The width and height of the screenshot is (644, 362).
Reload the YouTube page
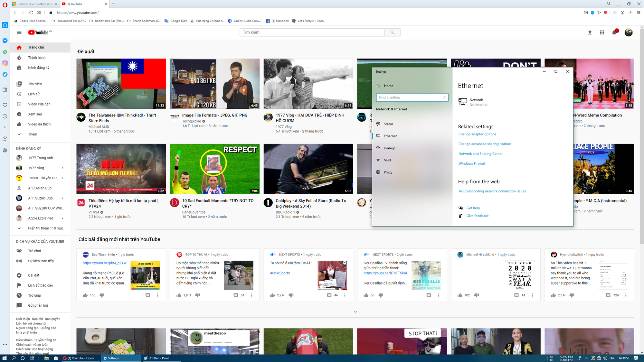click(31, 13)
